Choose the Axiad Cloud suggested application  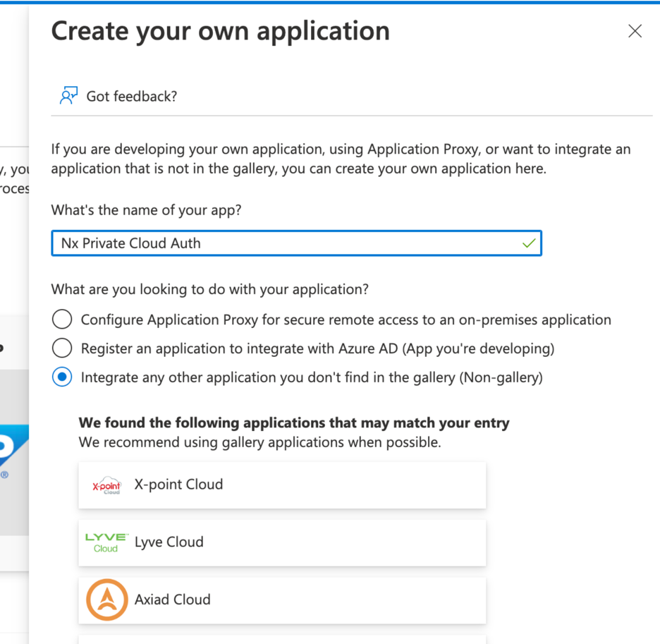click(x=282, y=600)
